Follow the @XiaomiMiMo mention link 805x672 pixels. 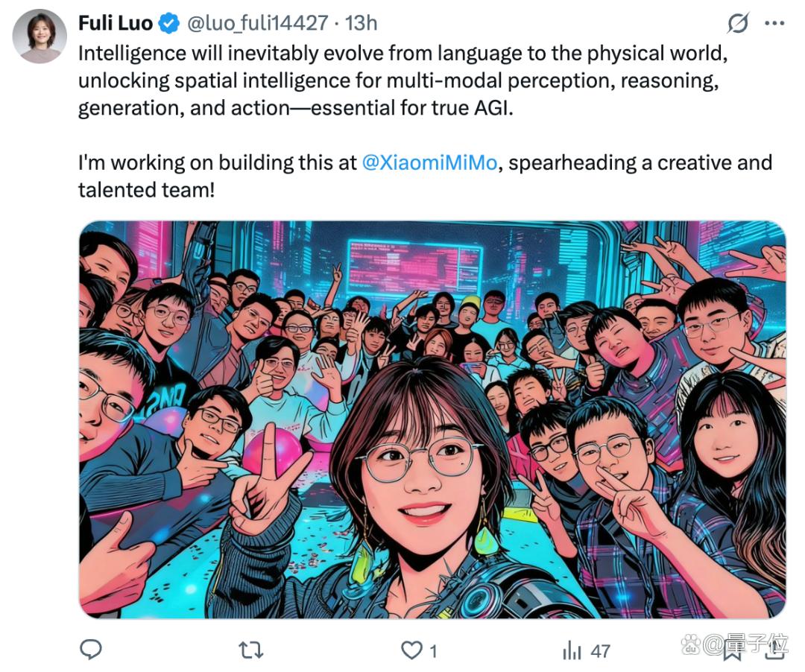(x=429, y=162)
